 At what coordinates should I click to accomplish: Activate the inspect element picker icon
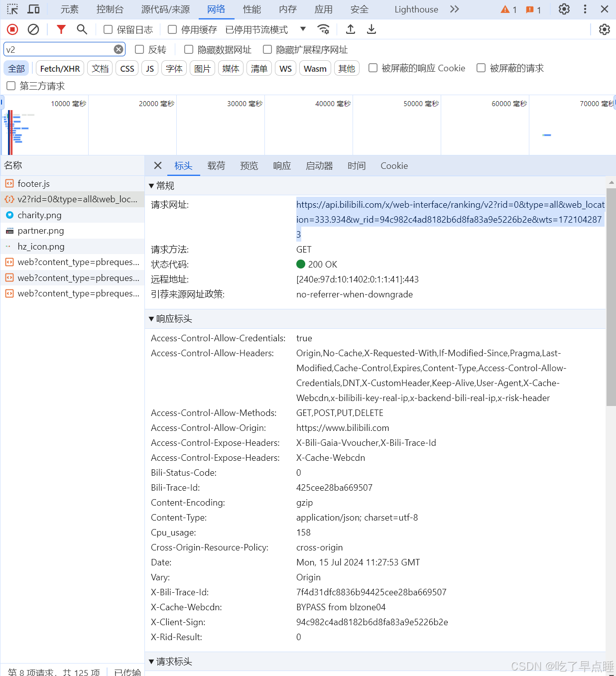(12, 9)
